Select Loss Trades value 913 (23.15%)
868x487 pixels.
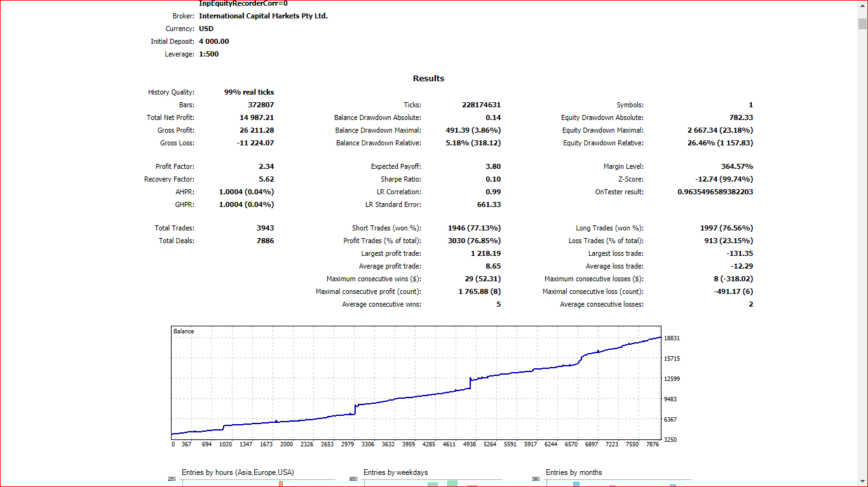pyautogui.click(x=729, y=241)
